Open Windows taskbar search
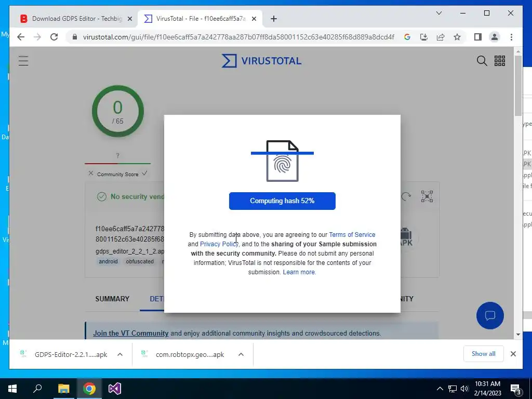The width and height of the screenshot is (532, 399). coord(37,389)
